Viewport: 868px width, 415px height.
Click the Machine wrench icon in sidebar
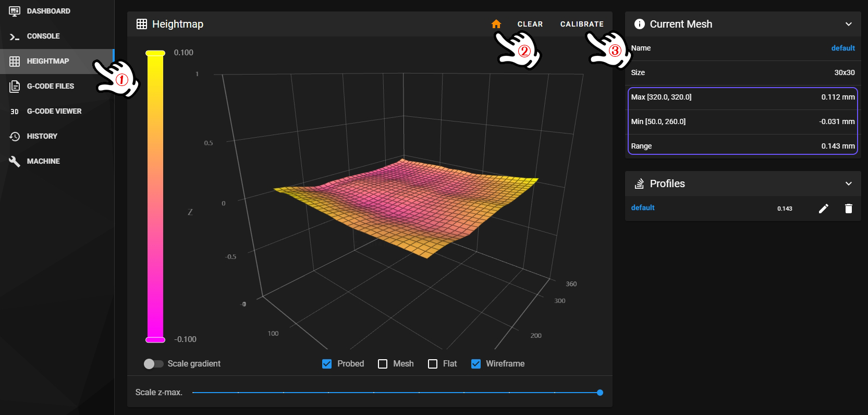coord(15,162)
